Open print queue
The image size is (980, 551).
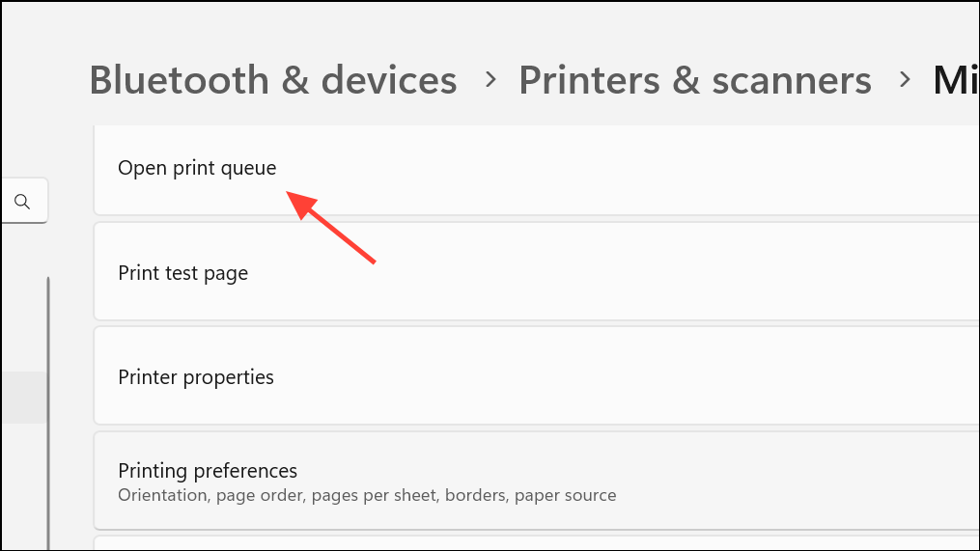(x=197, y=168)
